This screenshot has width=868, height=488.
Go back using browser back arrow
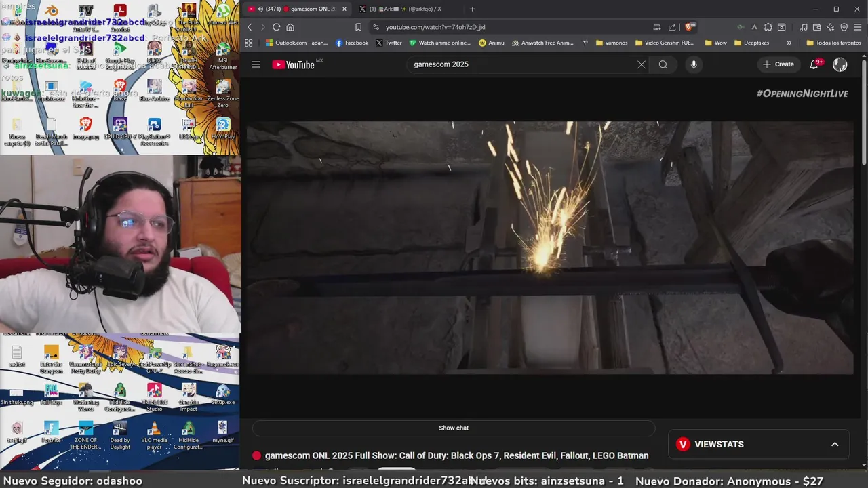(x=250, y=27)
